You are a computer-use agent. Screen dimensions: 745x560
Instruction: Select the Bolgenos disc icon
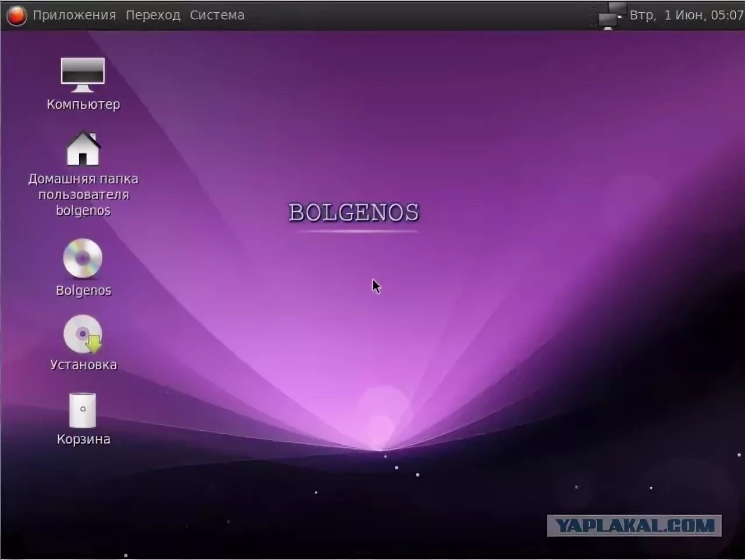(83, 258)
